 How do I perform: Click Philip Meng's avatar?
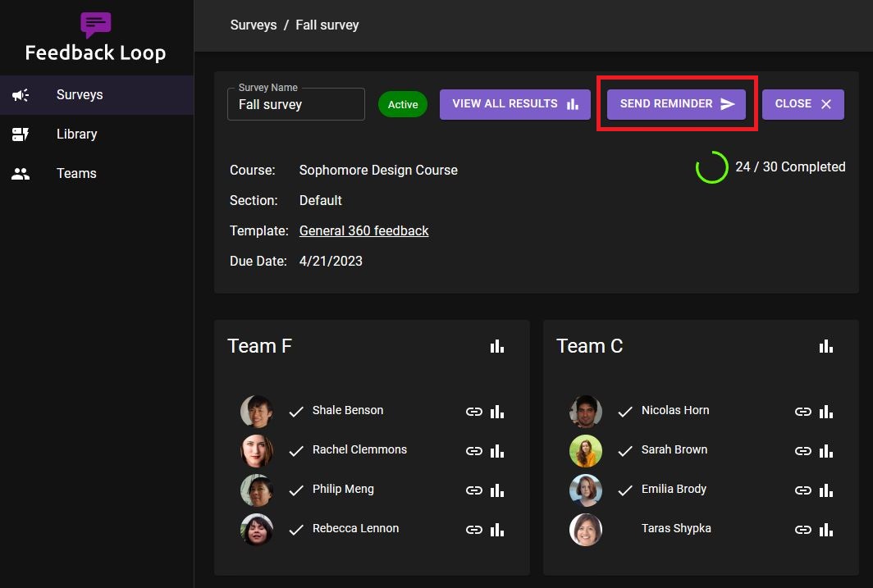click(257, 490)
